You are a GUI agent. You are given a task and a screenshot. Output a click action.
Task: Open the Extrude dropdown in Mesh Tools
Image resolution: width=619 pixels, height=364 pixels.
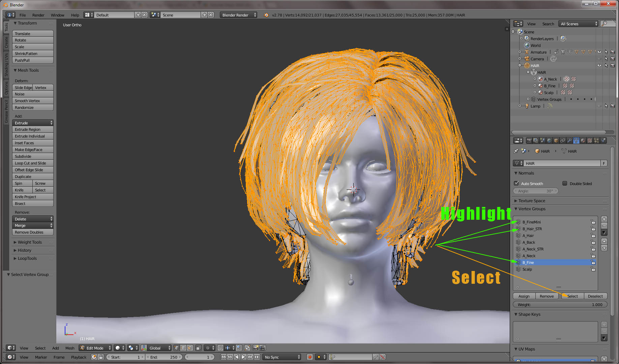(x=33, y=123)
